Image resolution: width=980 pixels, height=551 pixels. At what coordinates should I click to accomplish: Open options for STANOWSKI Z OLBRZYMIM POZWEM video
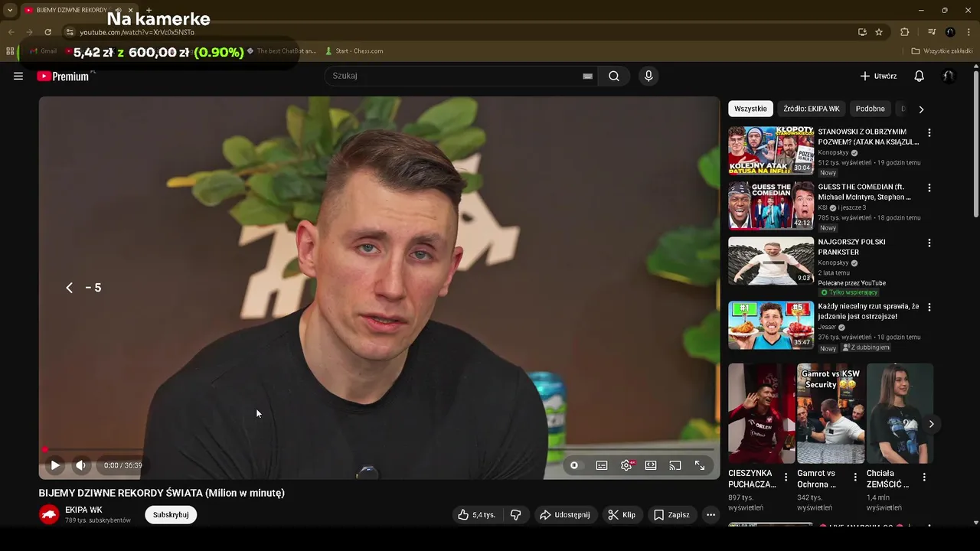[929, 132]
